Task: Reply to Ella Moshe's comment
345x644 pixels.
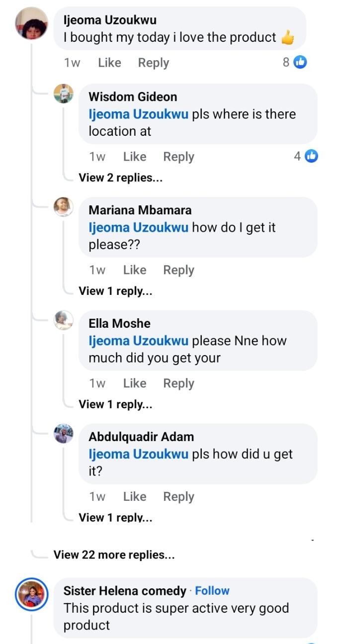Action: (178, 383)
